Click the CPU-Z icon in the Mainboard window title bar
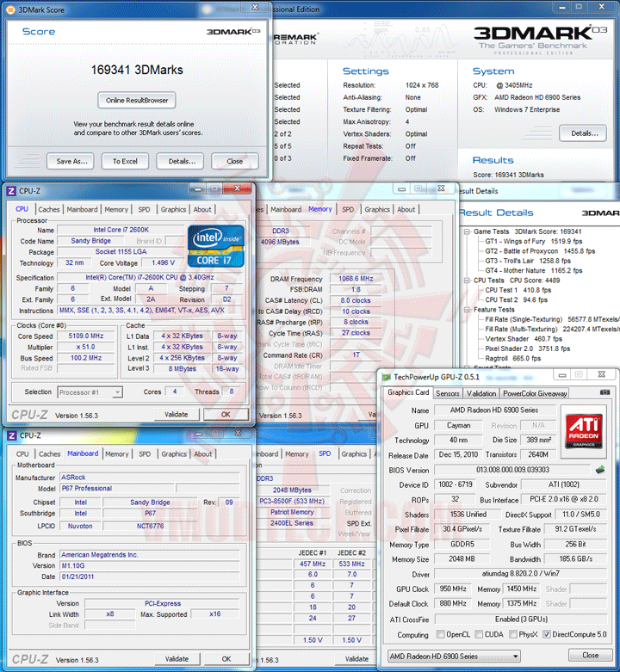The width and height of the screenshot is (620, 672). click(12, 435)
